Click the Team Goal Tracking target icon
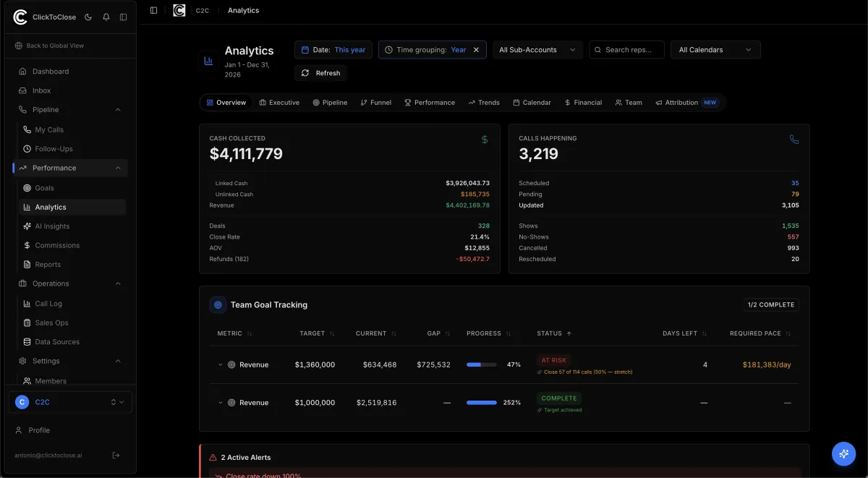The image size is (868, 478). (x=218, y=305)
